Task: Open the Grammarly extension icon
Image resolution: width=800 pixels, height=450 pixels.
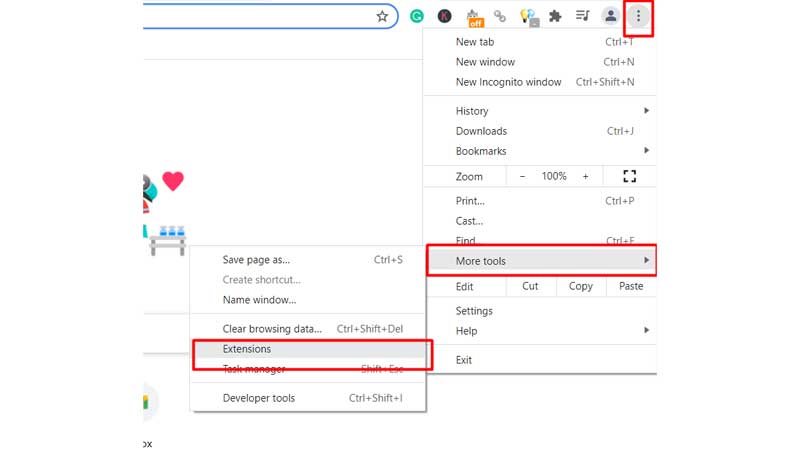Action: point(417,16)
